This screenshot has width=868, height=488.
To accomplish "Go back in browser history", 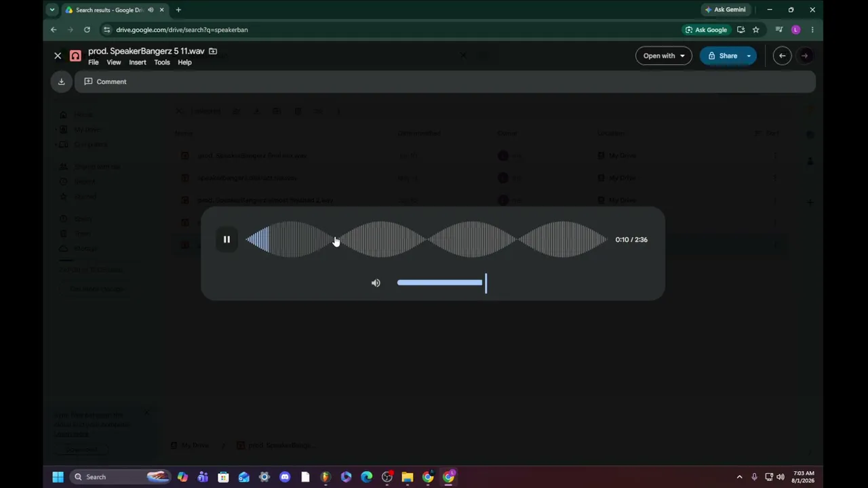I will point(54,30).
